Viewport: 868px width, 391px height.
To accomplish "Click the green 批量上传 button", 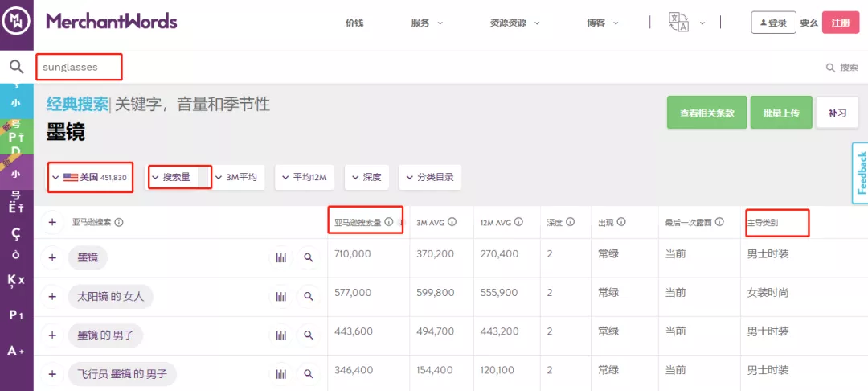I will point(781,113).
